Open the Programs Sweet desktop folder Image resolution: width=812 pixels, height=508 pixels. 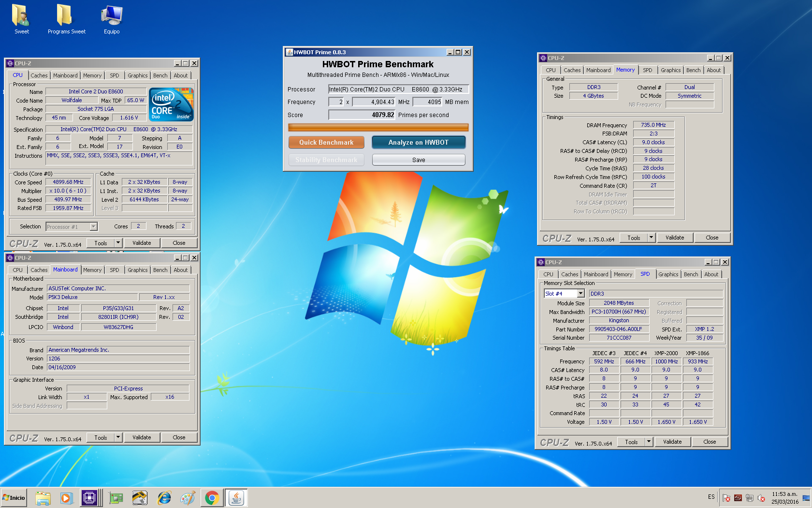click(x=66, y=19)
